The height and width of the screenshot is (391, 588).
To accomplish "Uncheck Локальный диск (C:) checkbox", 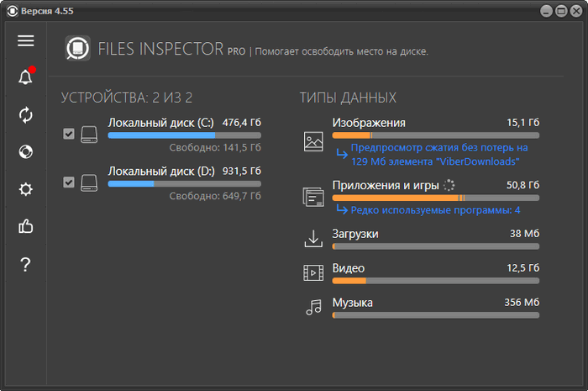I will pyautogui.click(x=69, y=134).
